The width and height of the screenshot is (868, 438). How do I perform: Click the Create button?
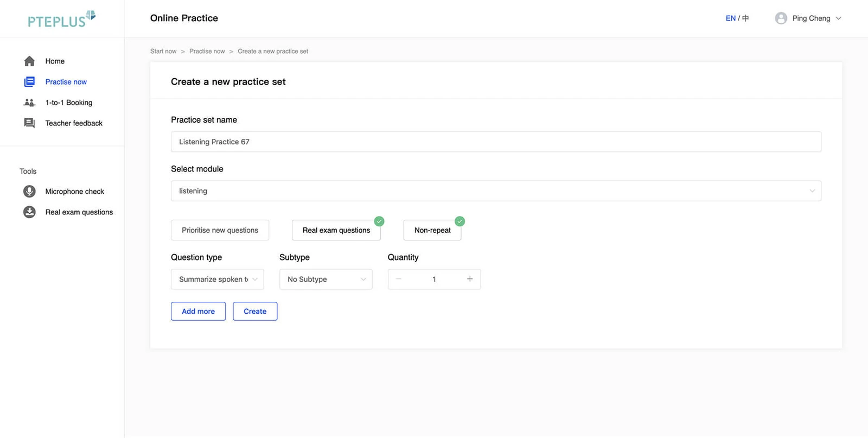255,312
